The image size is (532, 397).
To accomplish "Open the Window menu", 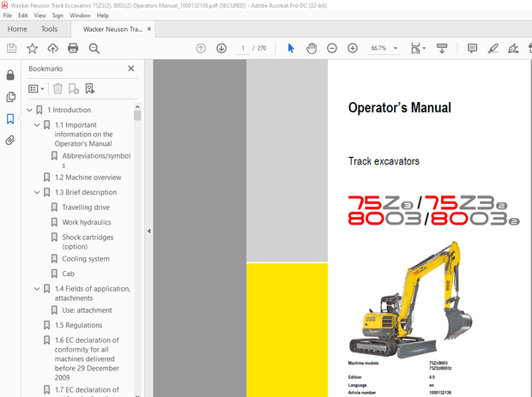I will pyautogui.click(x=80, y=15).
